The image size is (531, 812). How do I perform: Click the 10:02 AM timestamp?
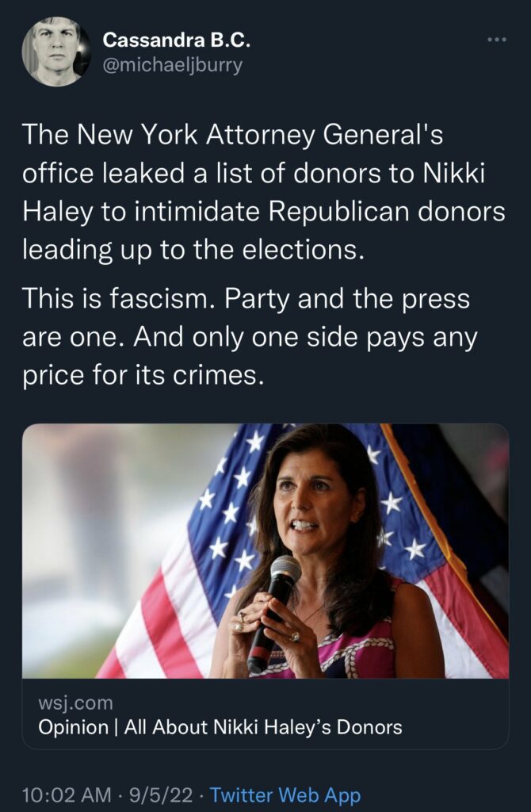pos(60,795)
